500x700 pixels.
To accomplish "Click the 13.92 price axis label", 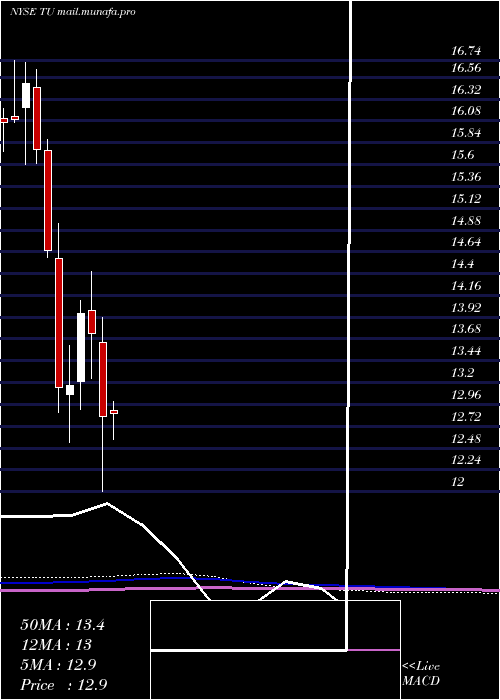I will click(466, 307).
